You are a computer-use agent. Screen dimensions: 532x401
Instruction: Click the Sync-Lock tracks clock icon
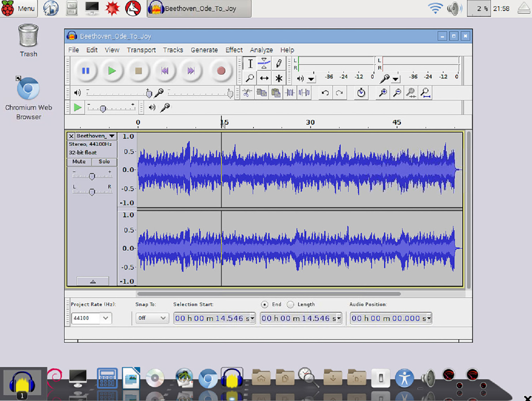[361, 92]
